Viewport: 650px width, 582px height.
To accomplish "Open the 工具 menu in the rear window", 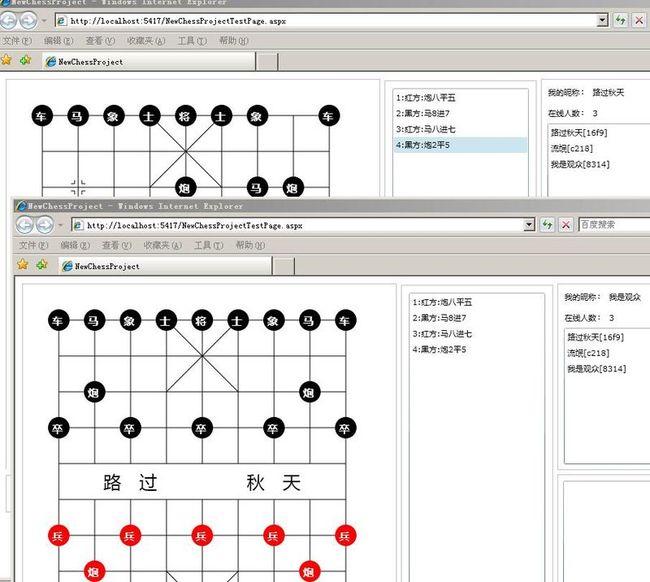I will [x=192, y=41].
